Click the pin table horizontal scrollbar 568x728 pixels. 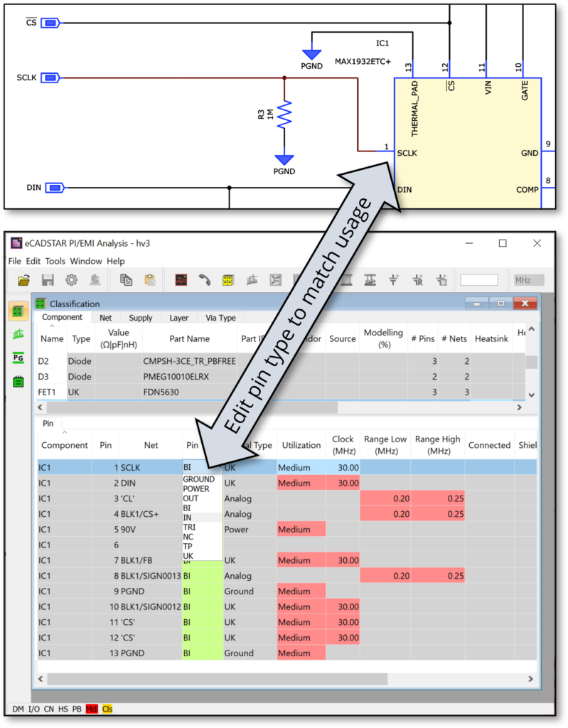click(217, 679)
